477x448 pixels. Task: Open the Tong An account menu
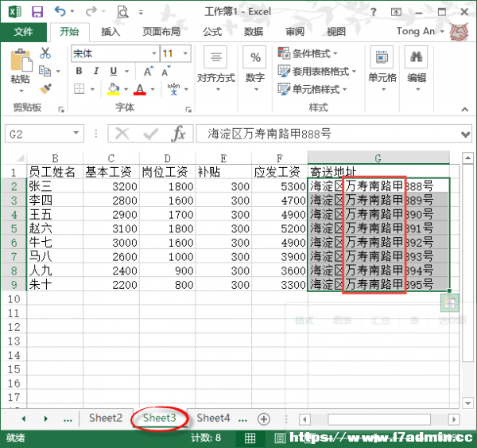[x=421, y=31]
